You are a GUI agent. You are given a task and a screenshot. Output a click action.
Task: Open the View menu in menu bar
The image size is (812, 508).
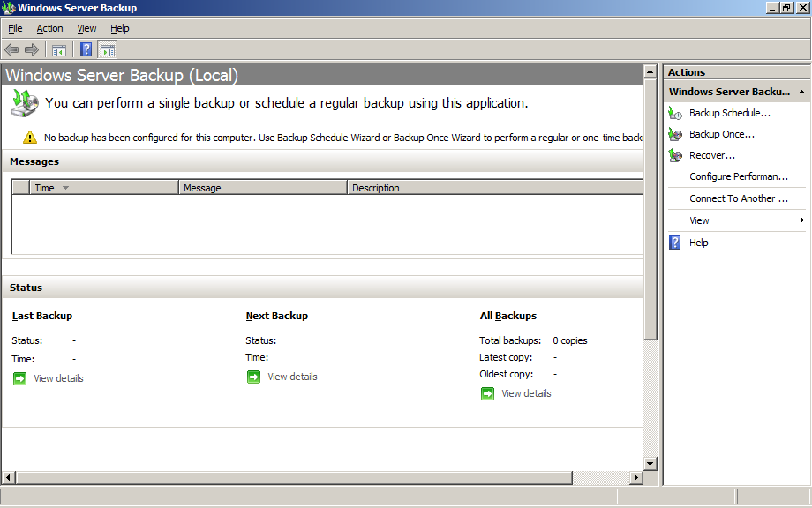pos(86,28)
